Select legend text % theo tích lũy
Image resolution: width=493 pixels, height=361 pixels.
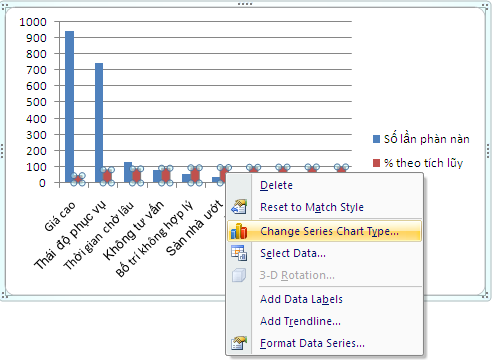pos(423,163)
